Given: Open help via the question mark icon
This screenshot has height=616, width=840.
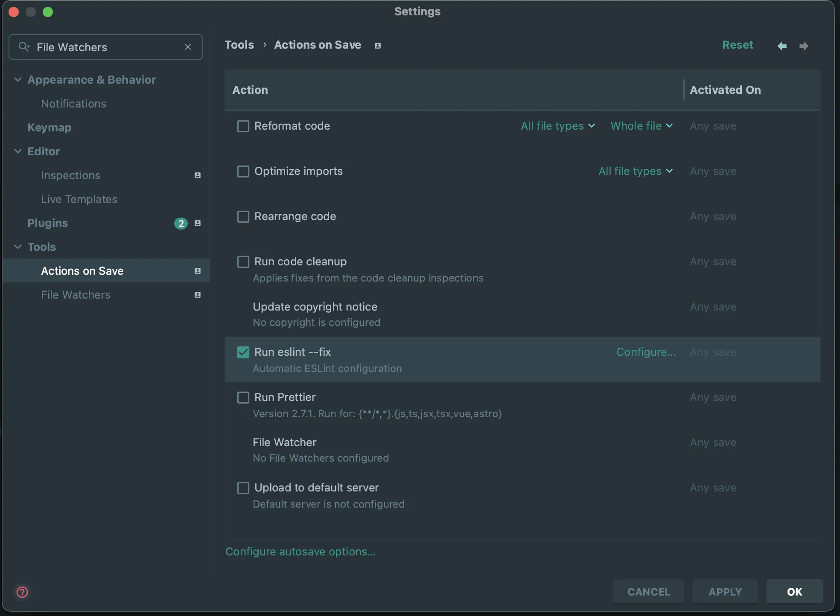Looking at the screenshot, I should (x=22, y=592).
